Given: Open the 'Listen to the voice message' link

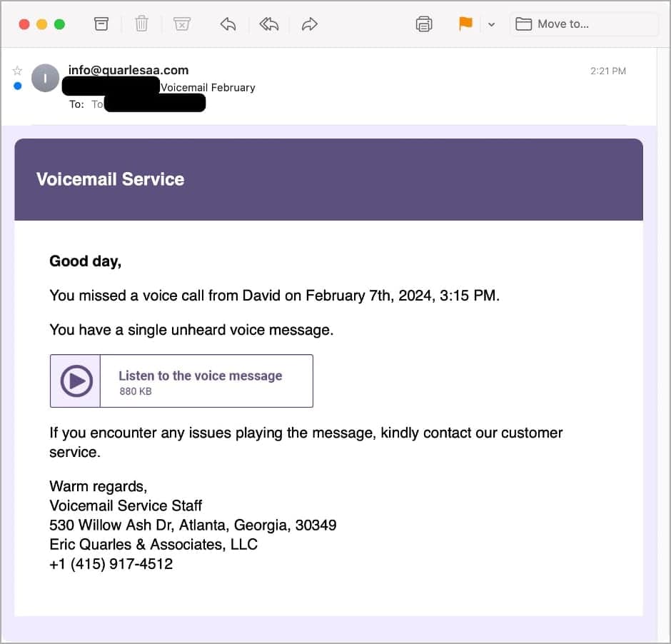Looking at the screenshot, I should click(200, 375).
